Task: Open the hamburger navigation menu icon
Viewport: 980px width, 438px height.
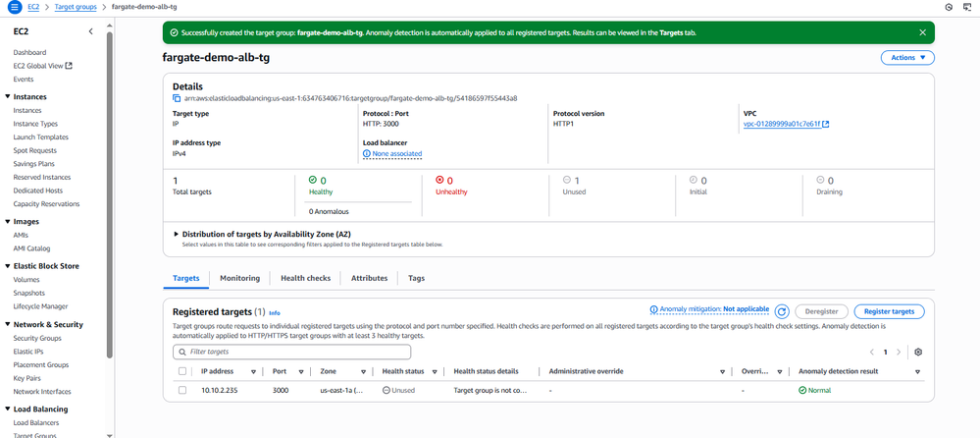Action: pos(12,7)
